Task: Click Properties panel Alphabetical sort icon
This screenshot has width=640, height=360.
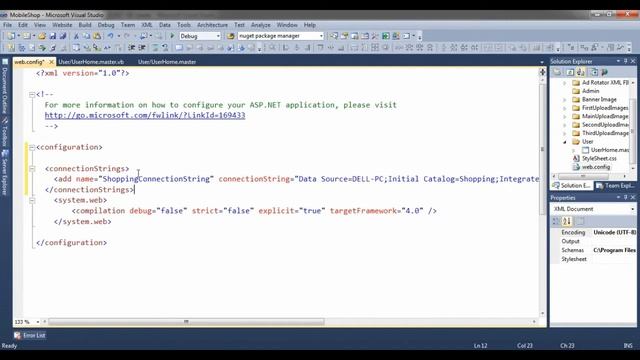Action: (x=567, y=221)
